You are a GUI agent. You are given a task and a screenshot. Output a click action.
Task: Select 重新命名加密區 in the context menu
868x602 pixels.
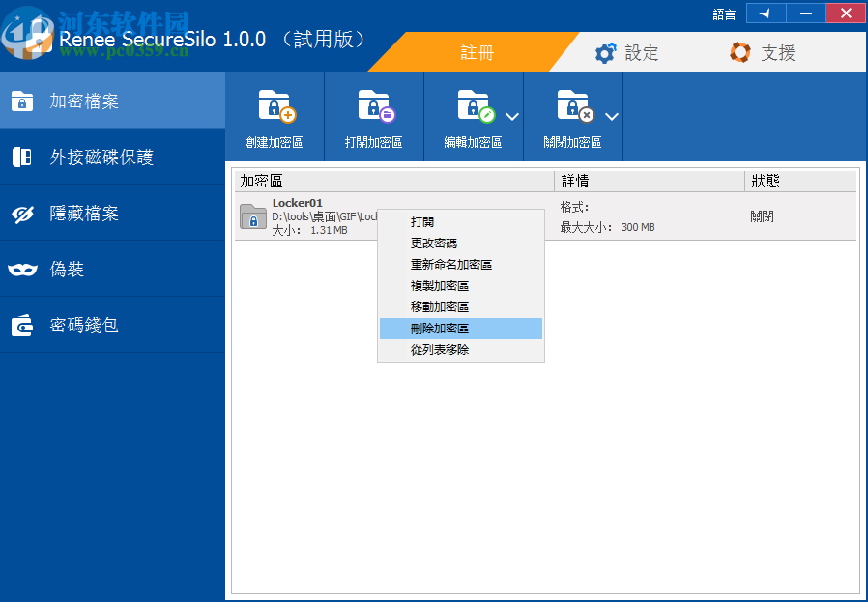click(461, 265)
